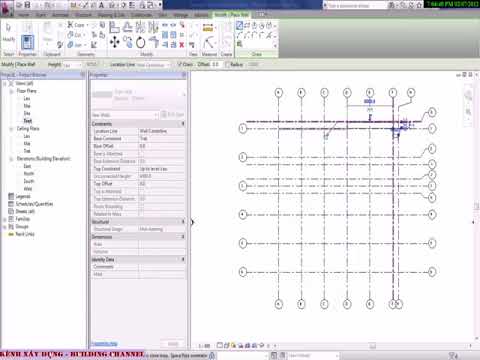Choose the Offset tool in Modify panel

[128, 27]
